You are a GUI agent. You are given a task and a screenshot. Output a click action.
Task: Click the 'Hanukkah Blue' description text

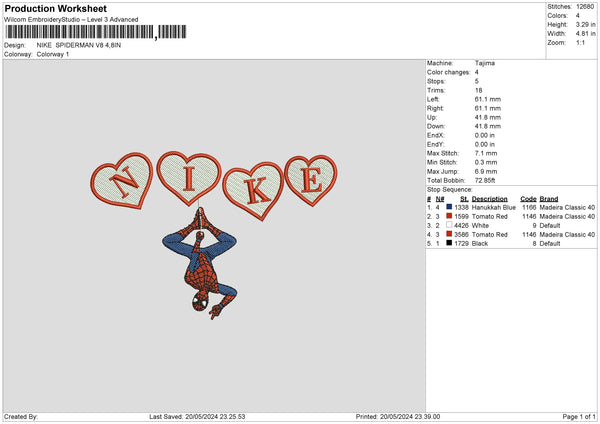pyautogui.click(x=494, y=207)
